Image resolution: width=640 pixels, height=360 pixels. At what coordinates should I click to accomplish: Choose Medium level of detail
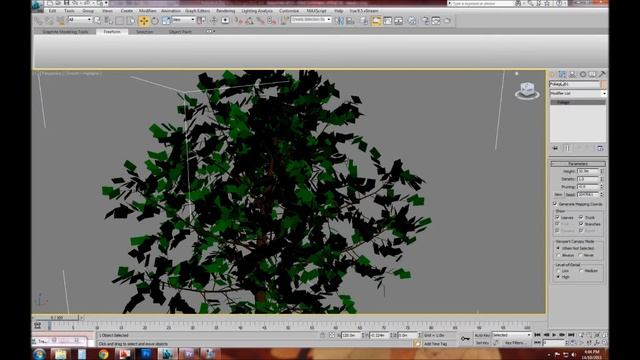581,271
